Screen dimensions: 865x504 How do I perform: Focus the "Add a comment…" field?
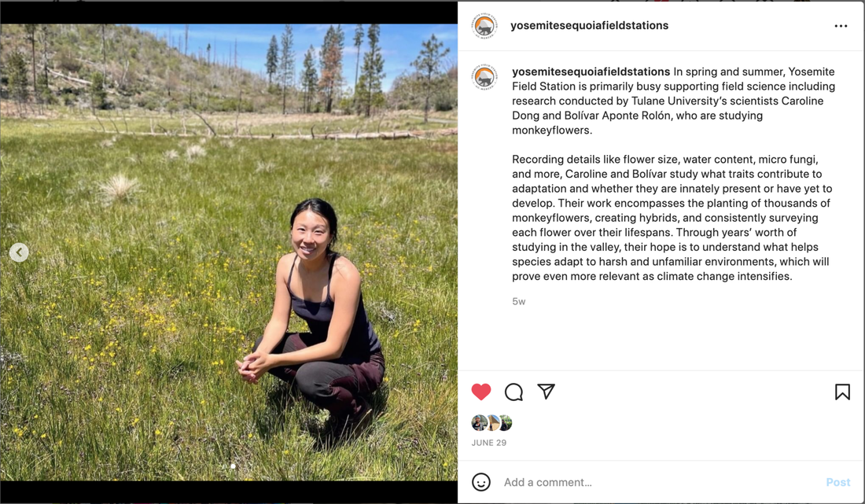pyautogui.click(x=653, y=482)
